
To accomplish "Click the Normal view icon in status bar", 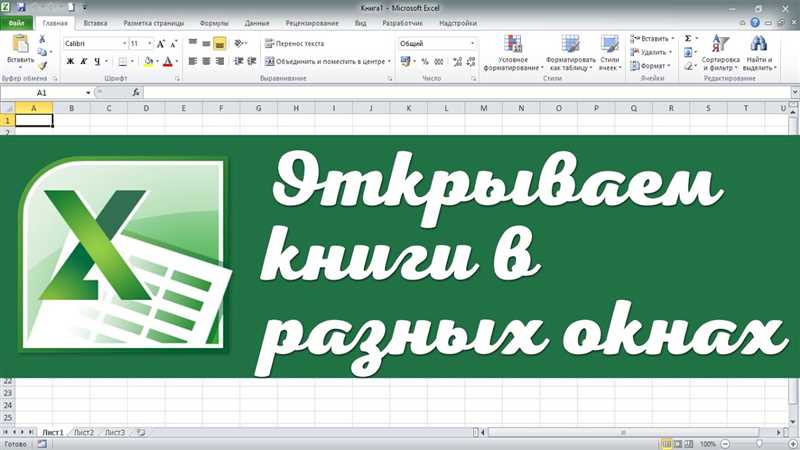I will pos(666,444).
